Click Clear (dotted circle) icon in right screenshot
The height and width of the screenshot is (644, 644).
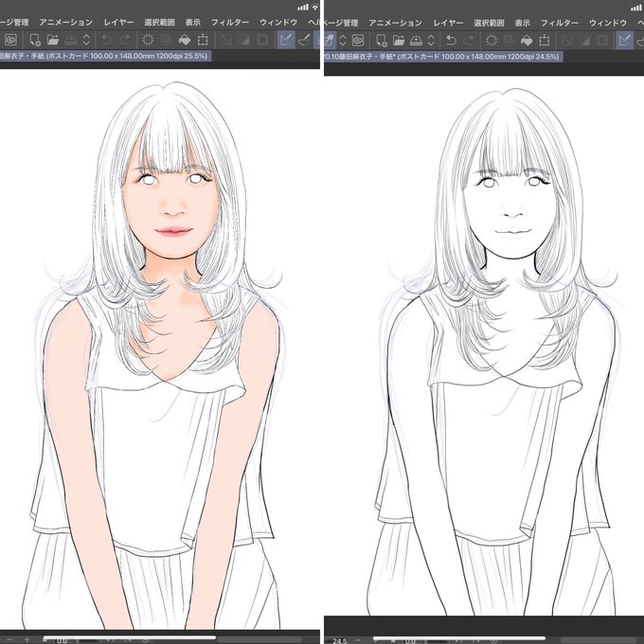click(492, 40)
